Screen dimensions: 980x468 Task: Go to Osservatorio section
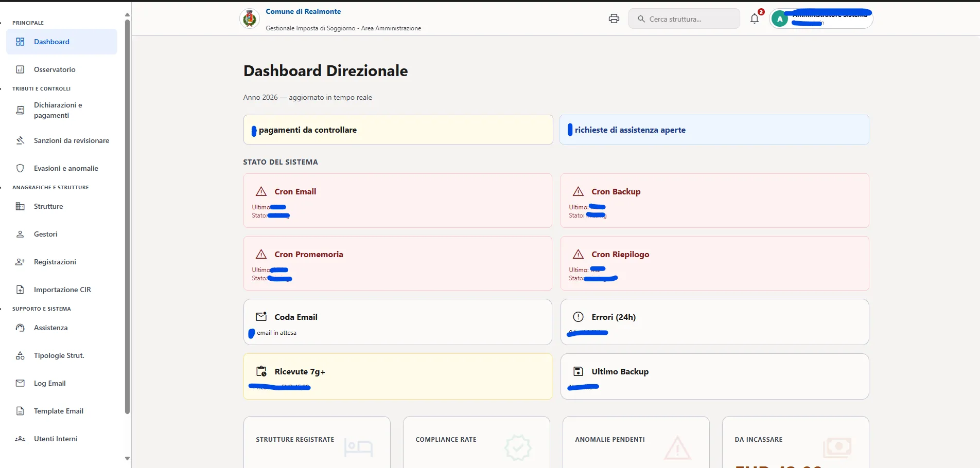coord(62,69)
